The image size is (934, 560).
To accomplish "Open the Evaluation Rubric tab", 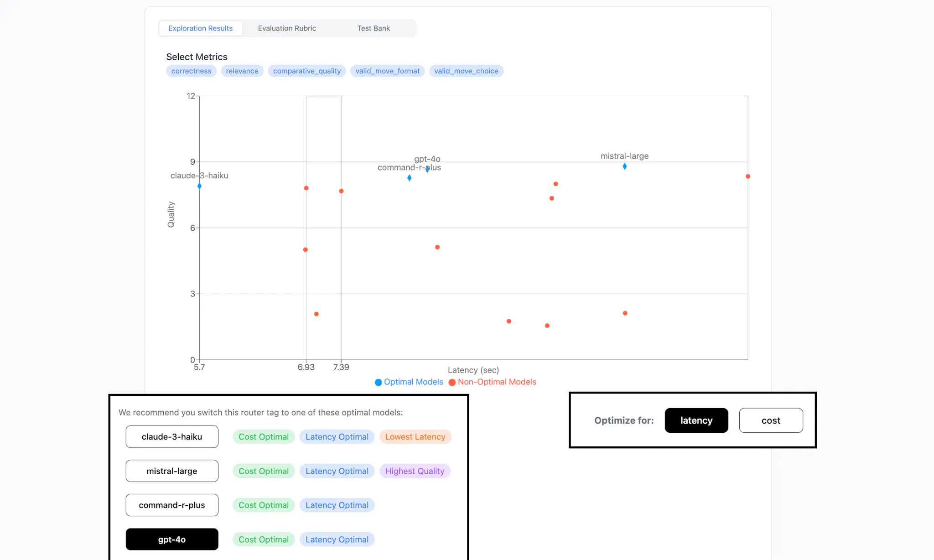I will [287, 28].
